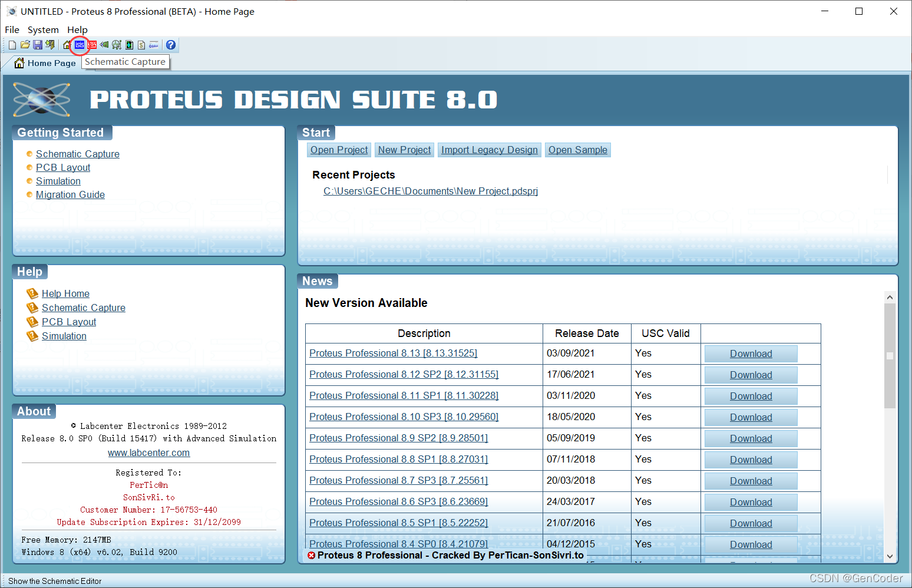912x588 pixels.
Task: Click the News panel scroll-up arrow
Action: point(890,298)
